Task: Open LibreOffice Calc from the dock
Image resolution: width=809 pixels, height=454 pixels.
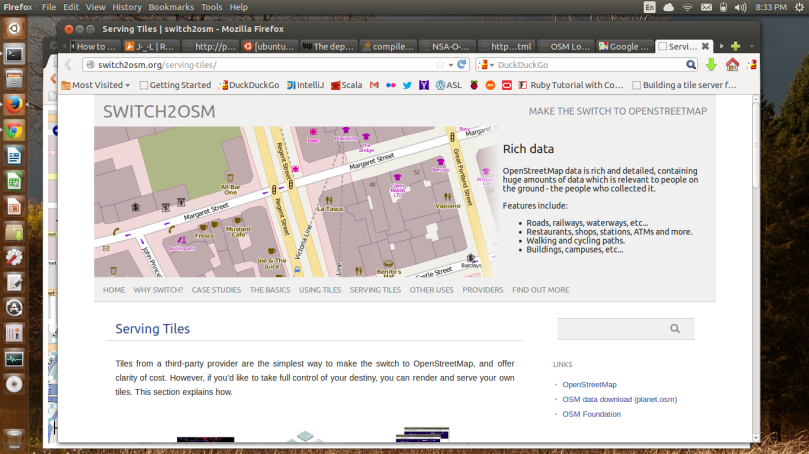Action: [14, 181]
